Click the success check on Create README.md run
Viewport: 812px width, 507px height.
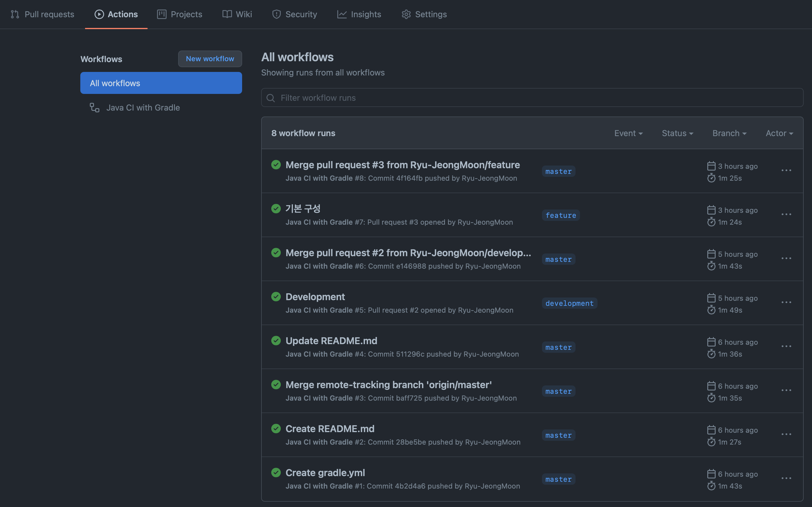[x=276, y=429]
